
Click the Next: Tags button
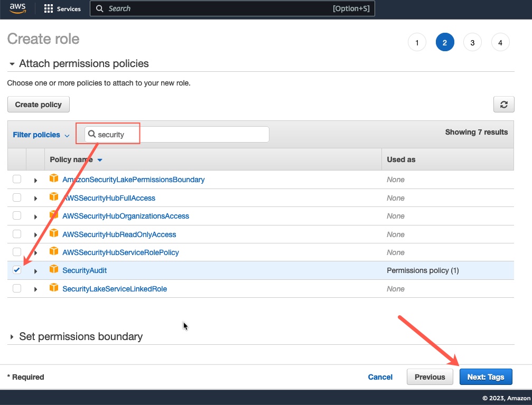pos(486,376)
